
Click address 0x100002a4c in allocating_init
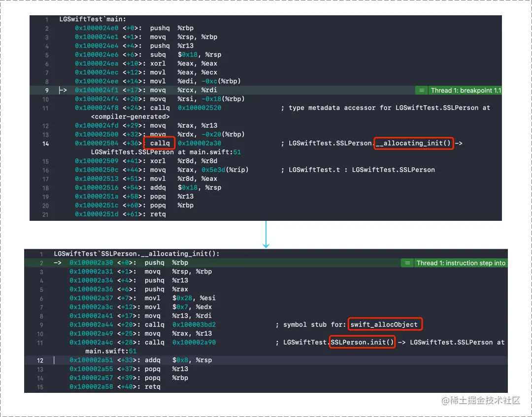[91, 342]
